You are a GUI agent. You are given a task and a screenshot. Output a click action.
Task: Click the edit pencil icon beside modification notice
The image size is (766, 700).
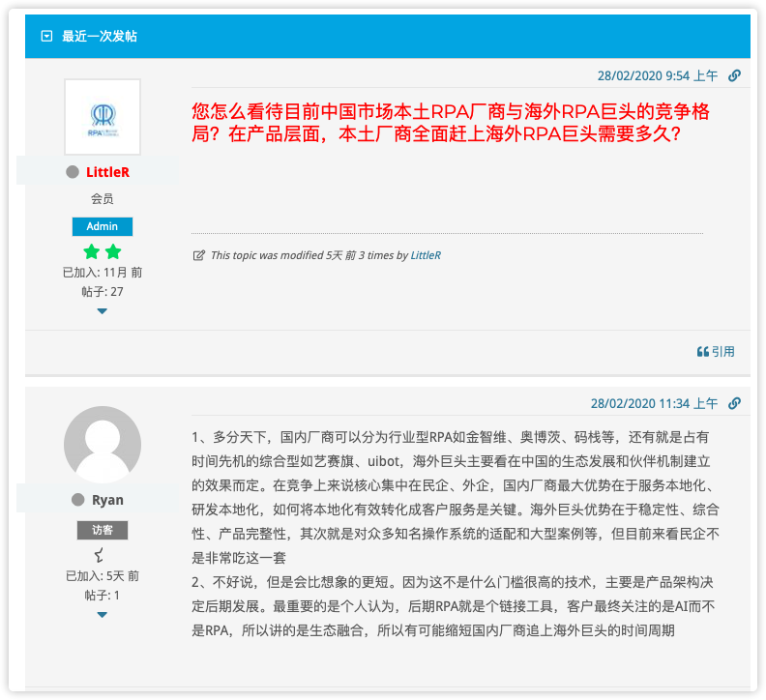(x=199, y=255)
